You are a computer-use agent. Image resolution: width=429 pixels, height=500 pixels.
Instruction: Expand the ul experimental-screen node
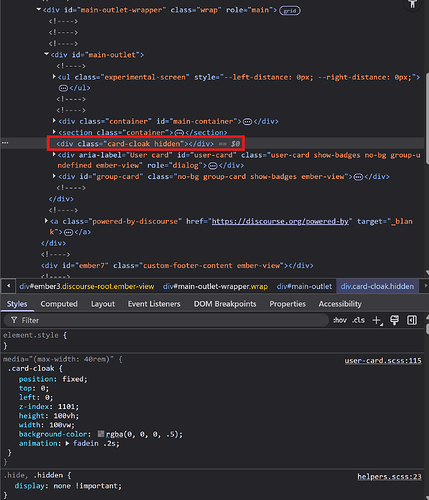pos(54,77)
